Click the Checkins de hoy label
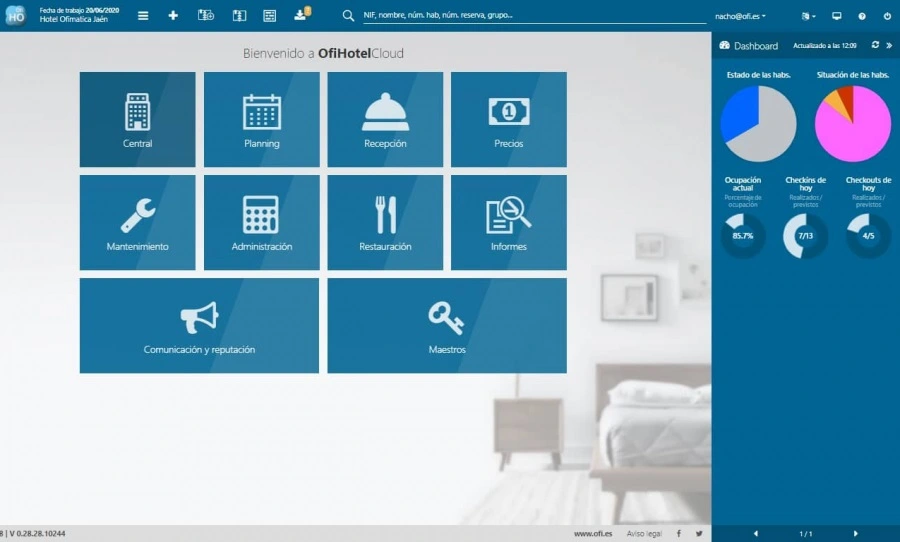 pos(805,184)
